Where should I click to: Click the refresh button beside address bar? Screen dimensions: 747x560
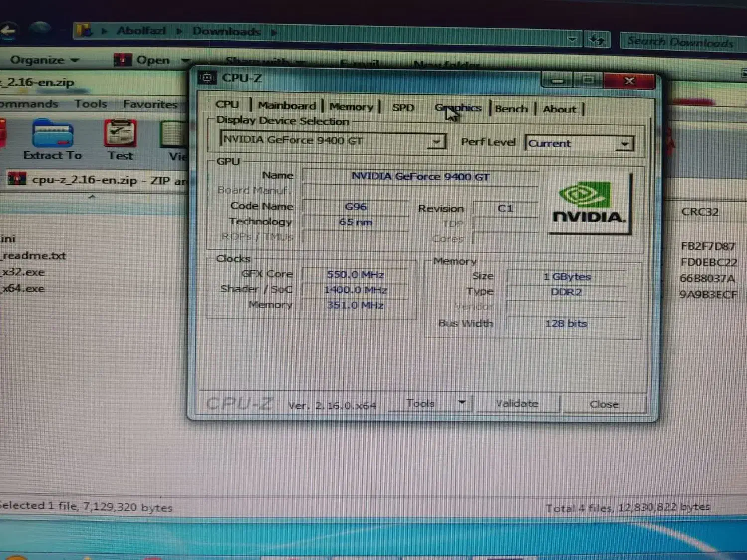597,39
